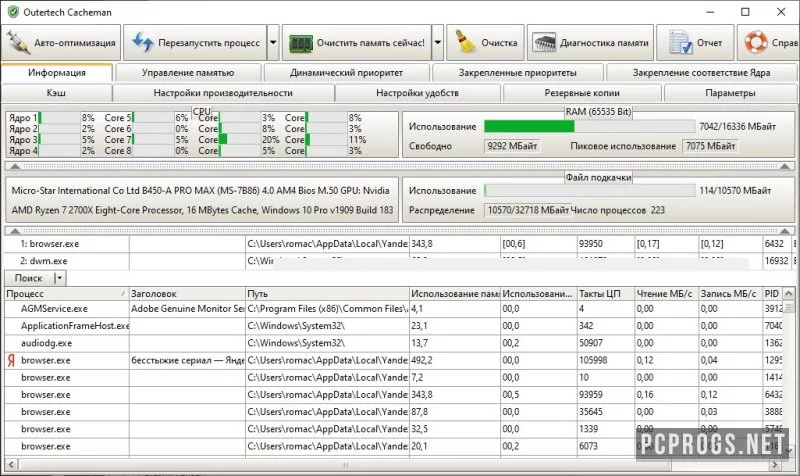Screen dimensions: 800x476
Task: Click the Поиск button
Action: (x=29, y=278)
